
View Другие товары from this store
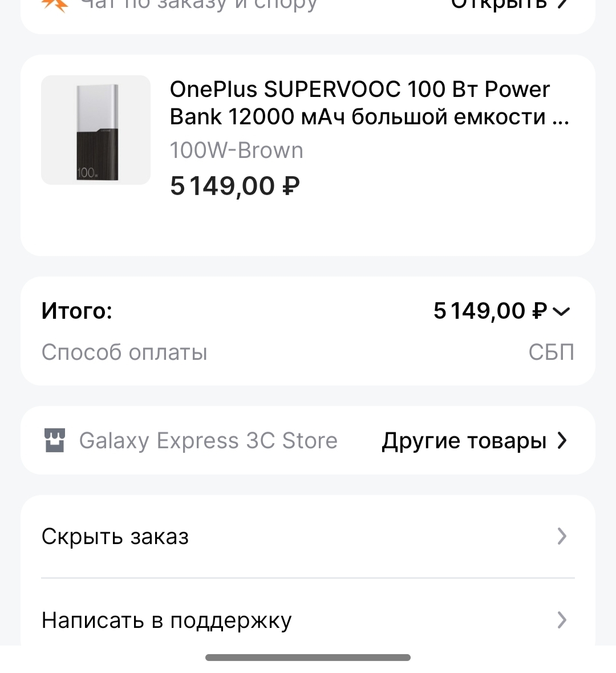pos(464,441)
